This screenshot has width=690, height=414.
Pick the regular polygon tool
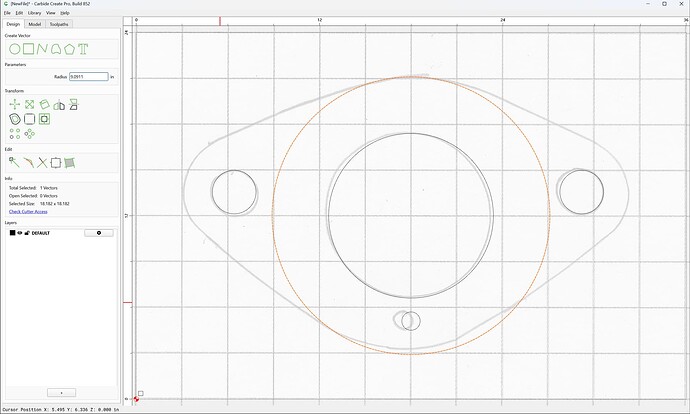(69, 49)
